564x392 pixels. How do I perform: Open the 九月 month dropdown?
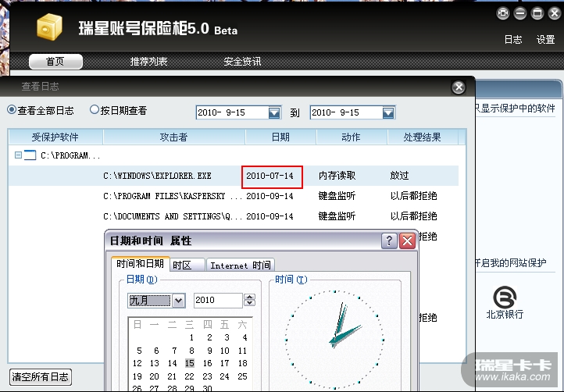point(178,301)
